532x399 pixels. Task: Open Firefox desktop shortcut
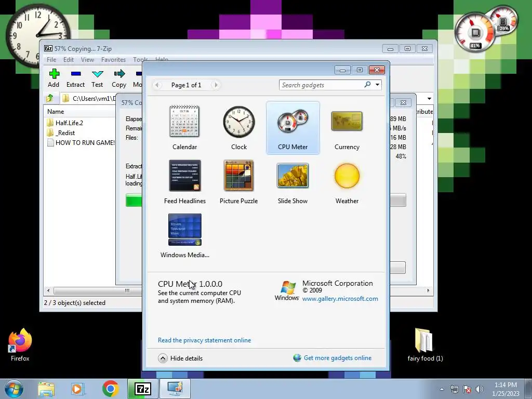[x=20, y=344]
